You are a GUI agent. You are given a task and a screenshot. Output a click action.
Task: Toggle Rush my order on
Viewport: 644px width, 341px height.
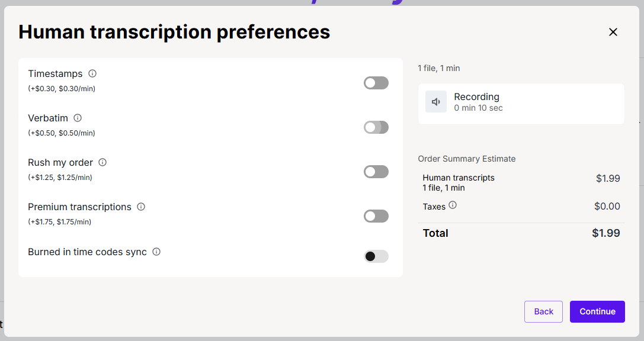[x=376, y=172]
